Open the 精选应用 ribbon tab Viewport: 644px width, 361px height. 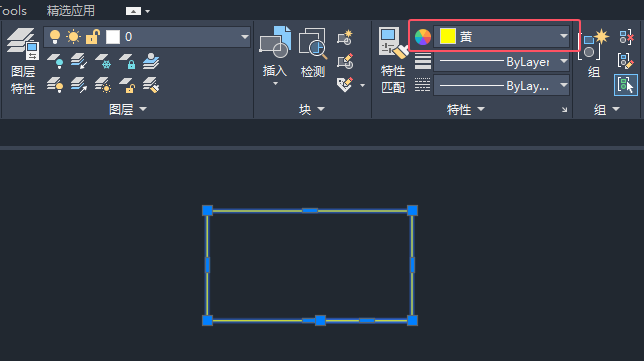(x=71, y=11)
